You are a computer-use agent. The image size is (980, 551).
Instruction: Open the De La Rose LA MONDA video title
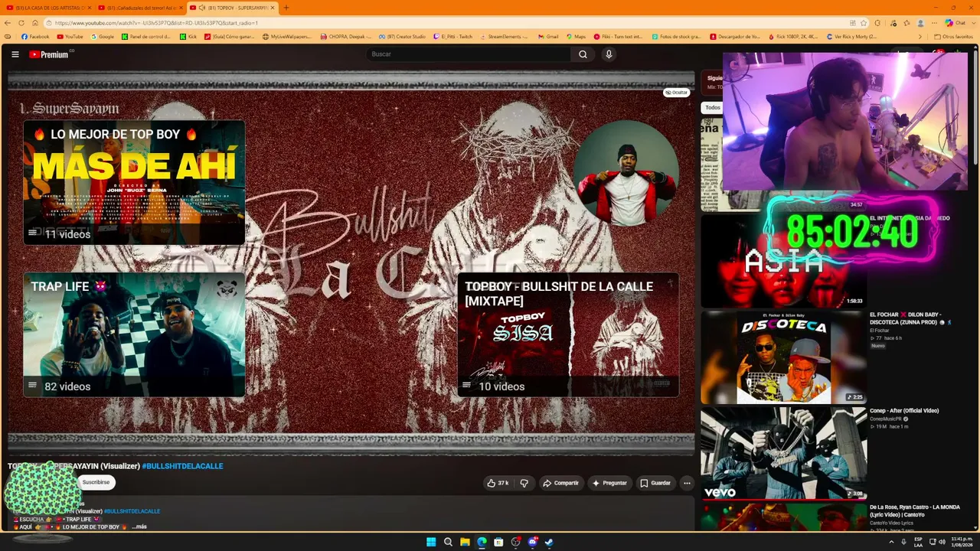(x=915, y=510)
